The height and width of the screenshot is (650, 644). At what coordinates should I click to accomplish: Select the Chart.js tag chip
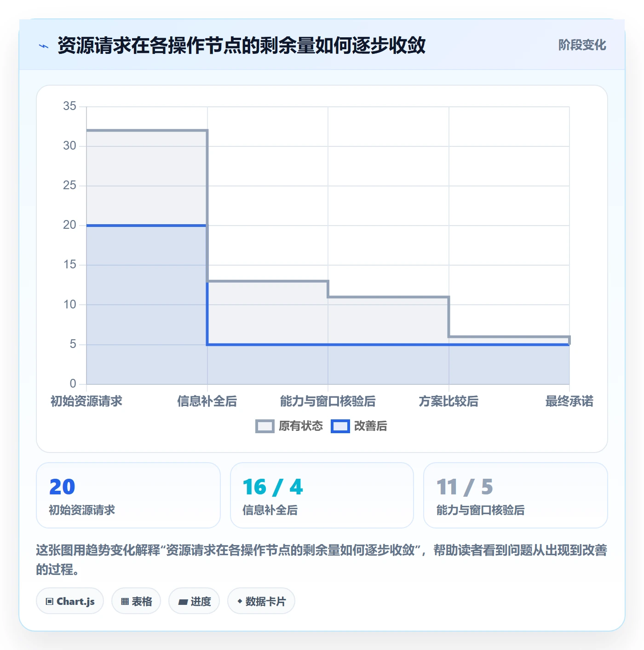click(70, 601)
